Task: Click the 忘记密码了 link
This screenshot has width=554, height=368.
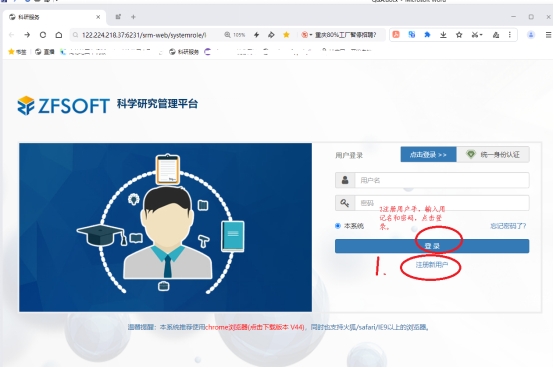Action: (508, 226)
